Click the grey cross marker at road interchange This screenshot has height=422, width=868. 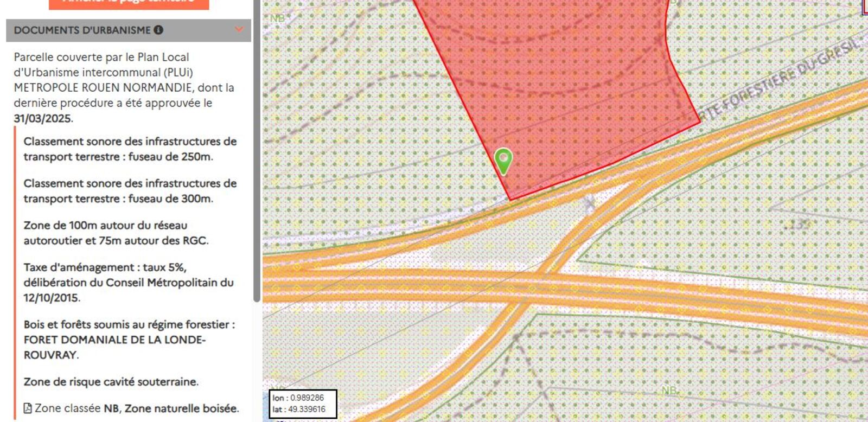(x=590, y=204)
